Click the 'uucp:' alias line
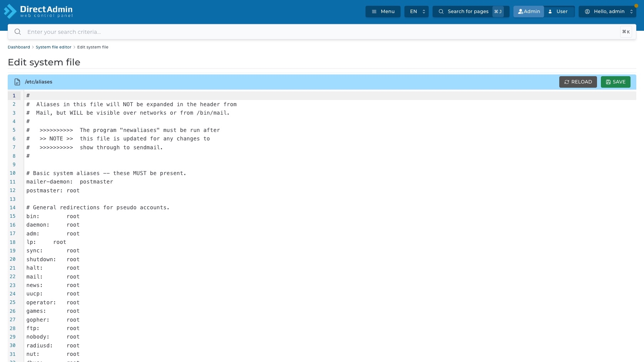The height and width of the screenshot is (362, 644). coord(53,294)
